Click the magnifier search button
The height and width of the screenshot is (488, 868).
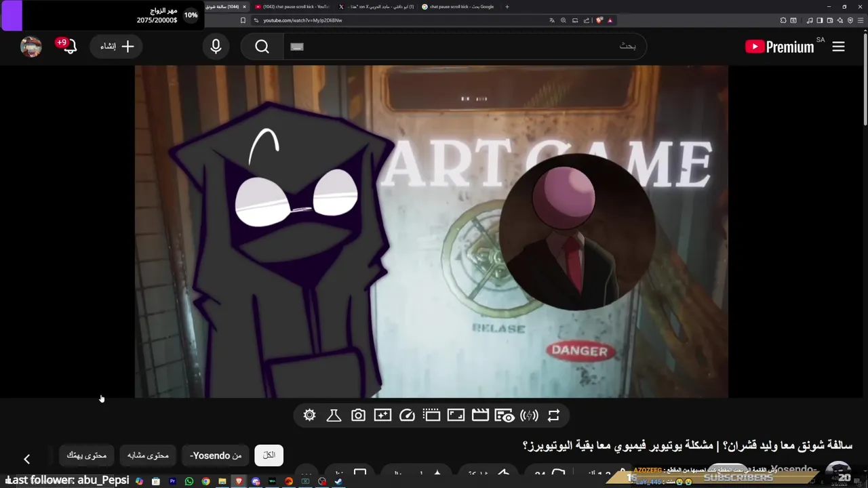262,47
